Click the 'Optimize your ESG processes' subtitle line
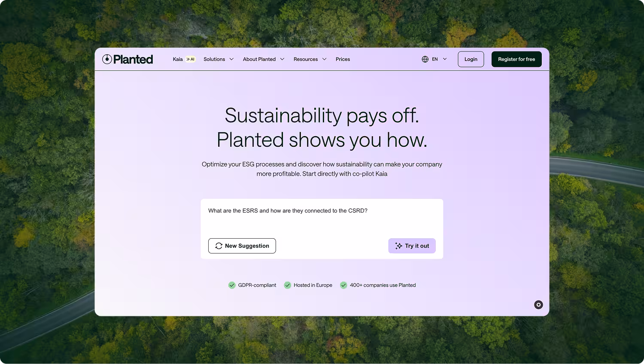The width and height of the screenshot is (644, 364). 322,164
